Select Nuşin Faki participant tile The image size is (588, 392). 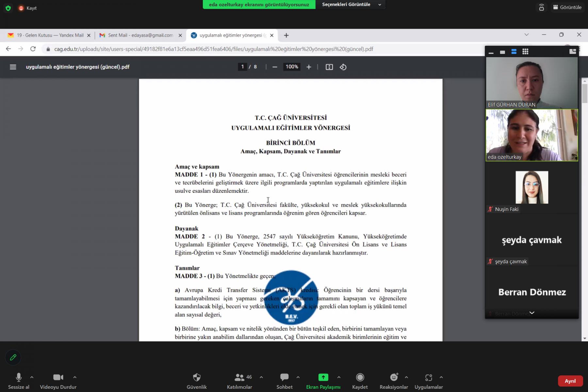[532, 188]
